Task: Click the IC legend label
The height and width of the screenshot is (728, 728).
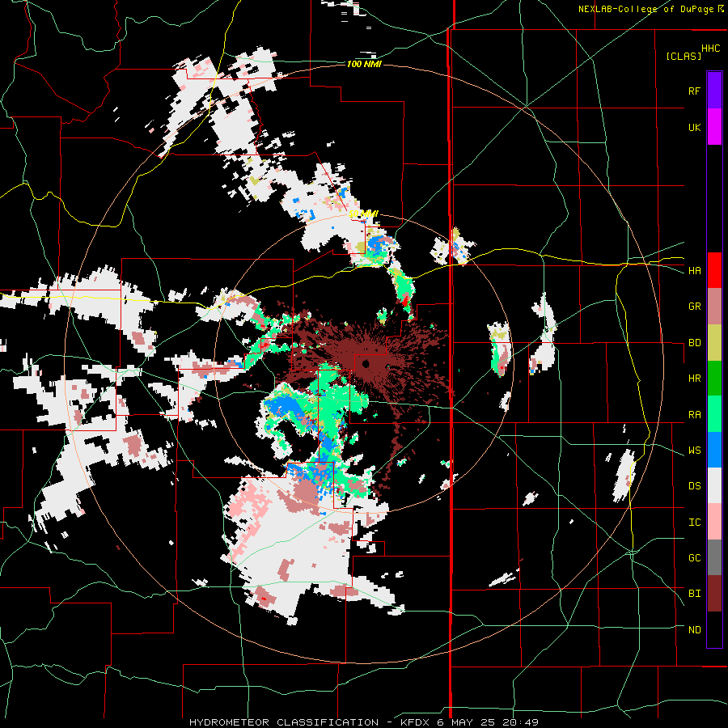Action: click(x=694, y=523)
